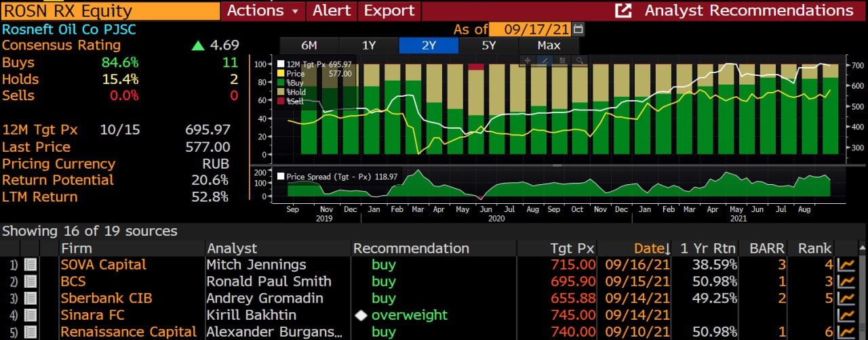This screenshot has height=340, width=868.
Task: Click the green consensus rating up arrow
Action: click(x=198, y=46)
